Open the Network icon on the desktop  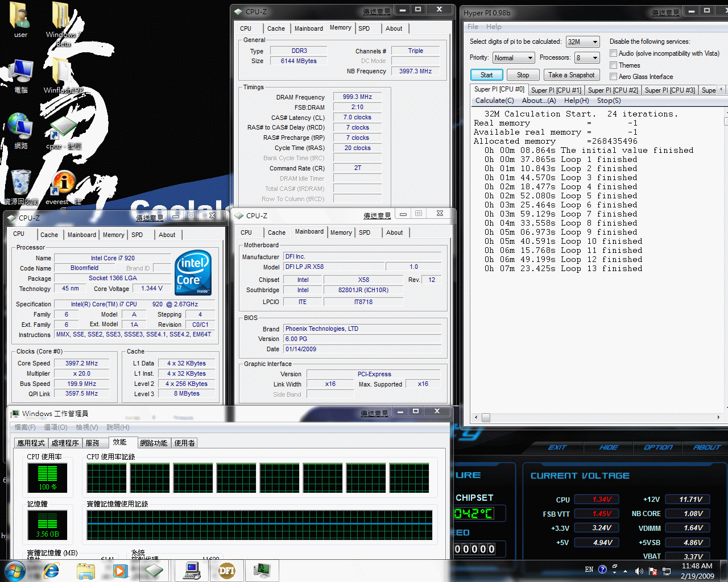[20, 130]
